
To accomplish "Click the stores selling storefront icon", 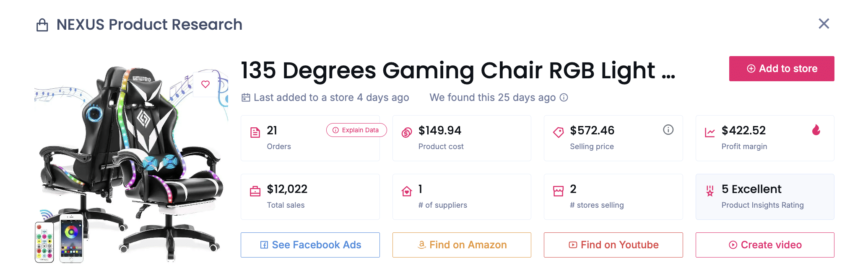I will (x=558, y=190).
